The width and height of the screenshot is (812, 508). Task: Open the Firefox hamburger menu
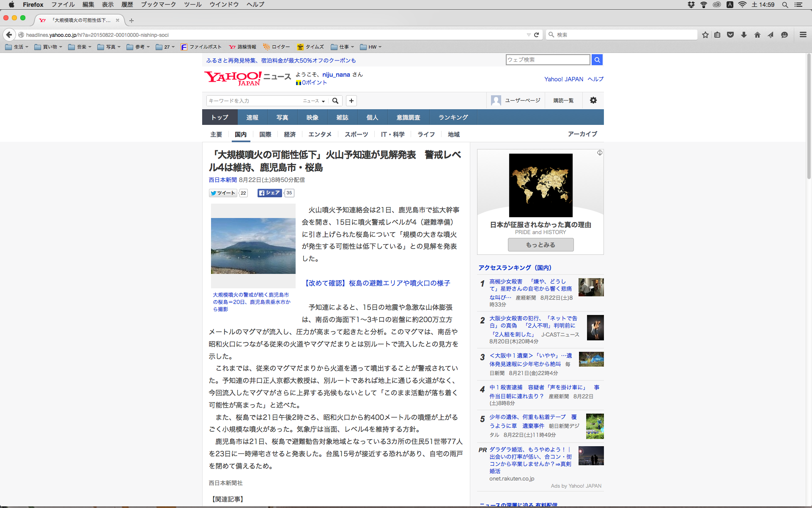pos(803,35)
